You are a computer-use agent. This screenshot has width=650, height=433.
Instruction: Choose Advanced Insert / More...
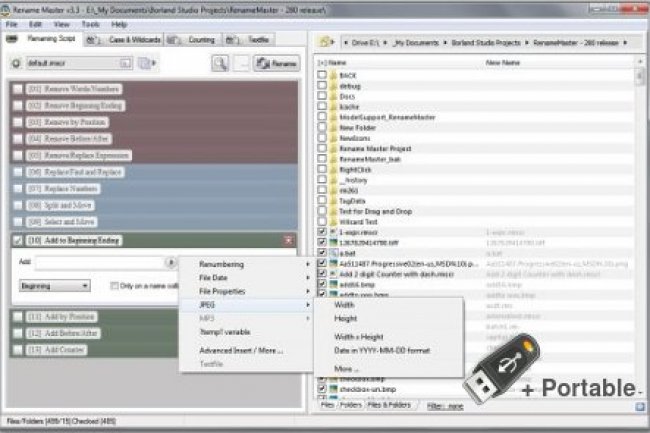click(x=241, y=351)
